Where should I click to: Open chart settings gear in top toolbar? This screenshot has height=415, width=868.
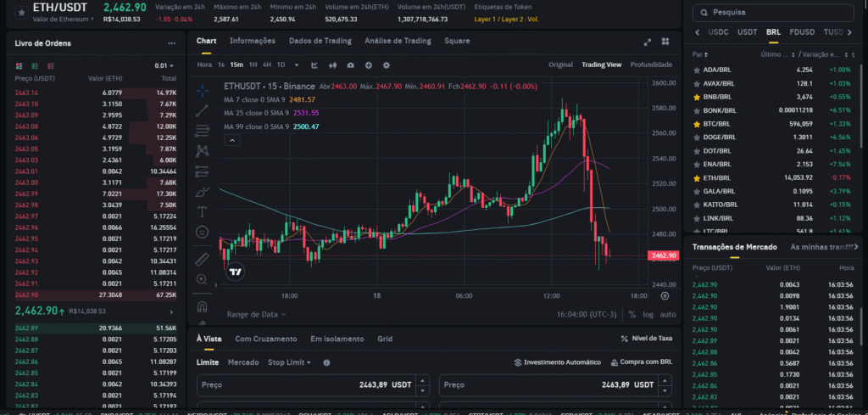tap(387, 64)
